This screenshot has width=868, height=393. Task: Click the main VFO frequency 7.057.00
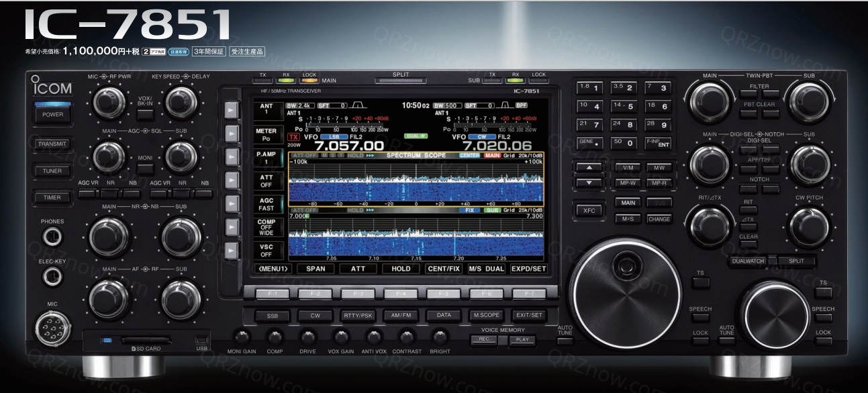[350, 146]
